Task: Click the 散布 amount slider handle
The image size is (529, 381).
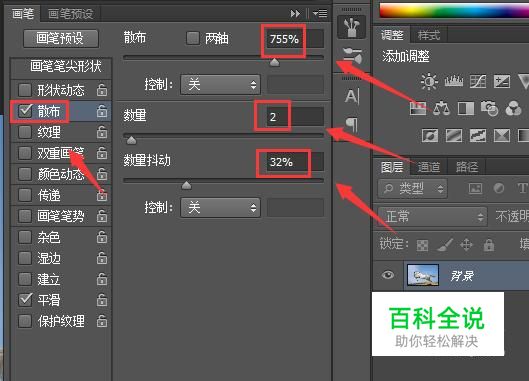Action: pyautogui.click(x=275, y=62)
